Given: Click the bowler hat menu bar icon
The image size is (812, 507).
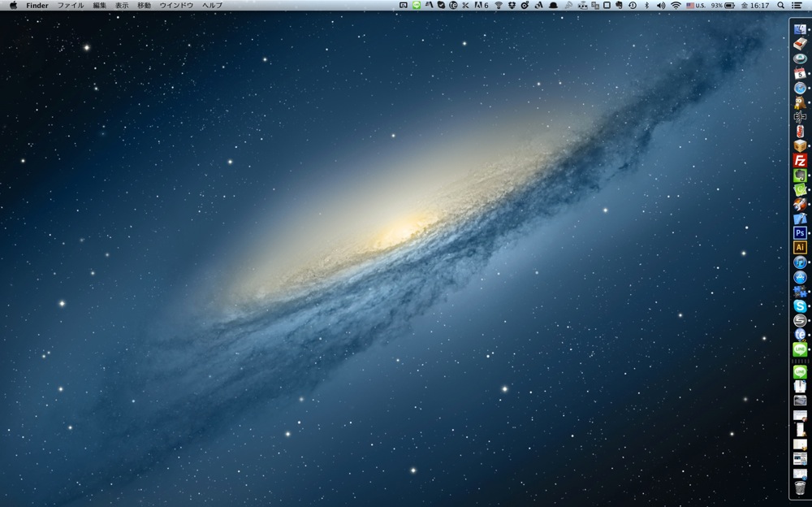Looking at the screenshot, I should [x=553, y=5].
